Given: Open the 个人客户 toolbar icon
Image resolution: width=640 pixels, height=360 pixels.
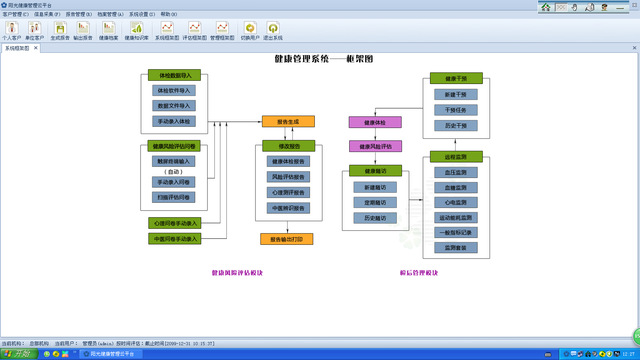Looking at the screenshot, I should coord(11,31).
